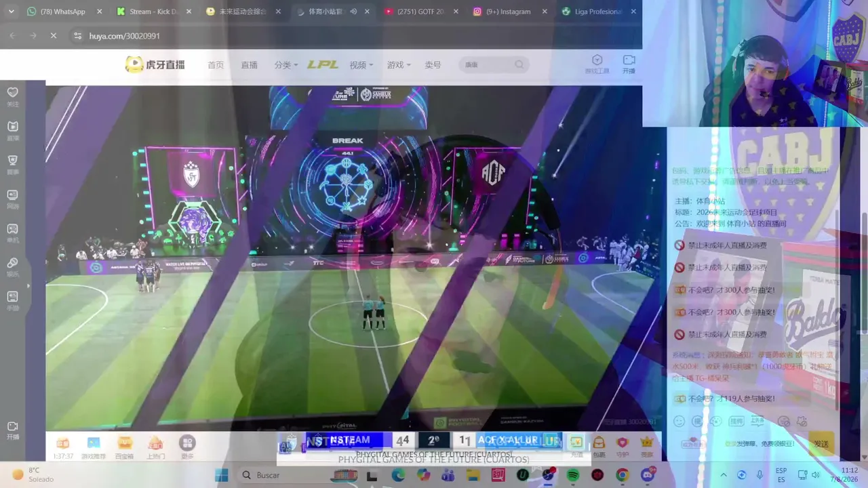
Task: View site information icon in address bar
Action: 77,36
